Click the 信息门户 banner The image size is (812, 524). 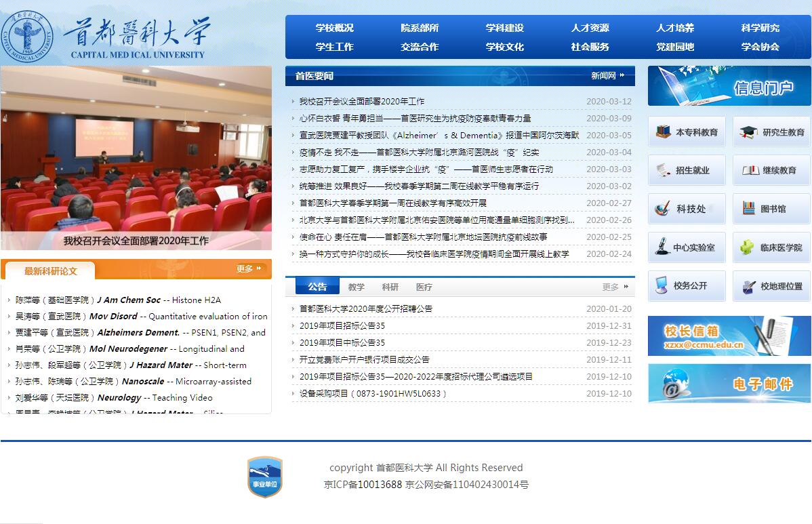[x=729, y=86]
